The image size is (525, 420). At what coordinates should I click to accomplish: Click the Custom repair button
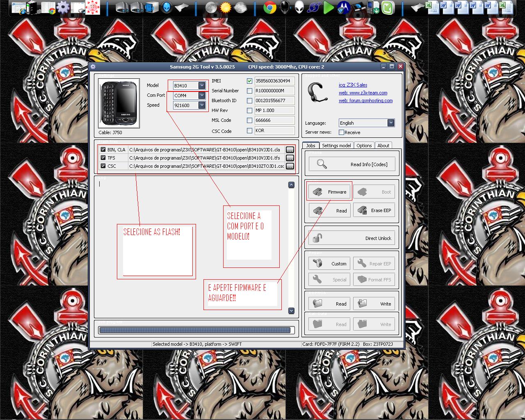point(329,264)
